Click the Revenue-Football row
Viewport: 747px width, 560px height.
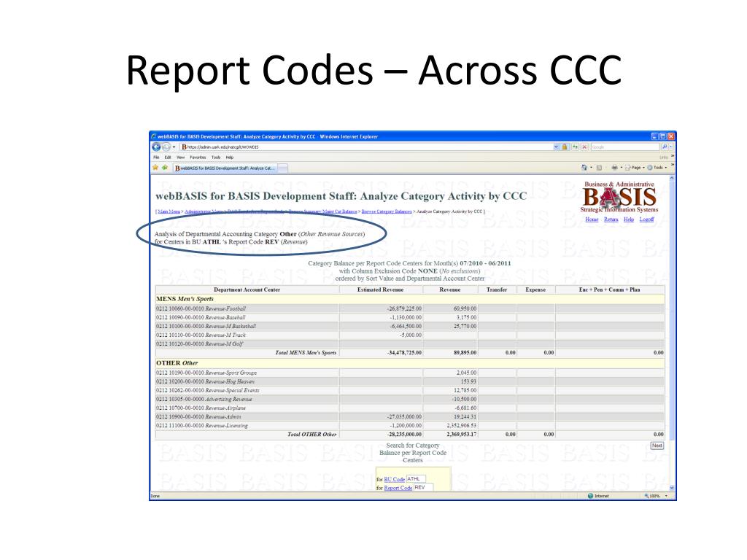click(x=409, y=308)
